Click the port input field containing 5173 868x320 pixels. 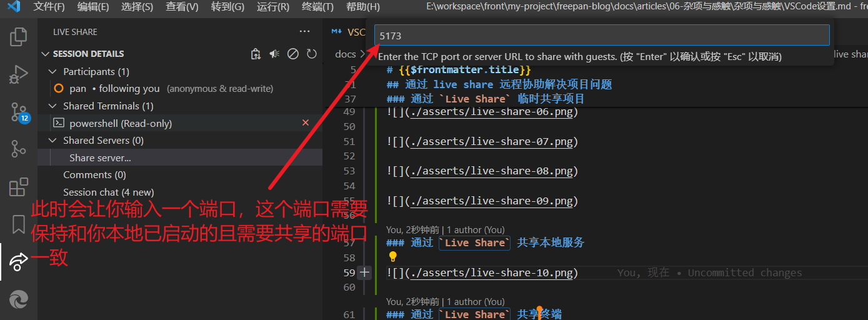pyautogui.click(x=601, y=36)
